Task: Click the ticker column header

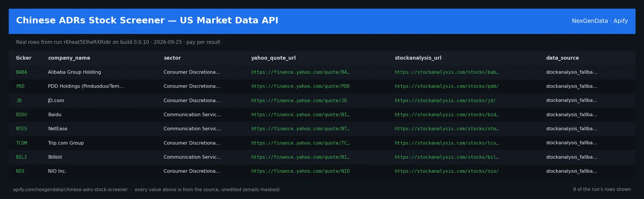Action: 24,58
